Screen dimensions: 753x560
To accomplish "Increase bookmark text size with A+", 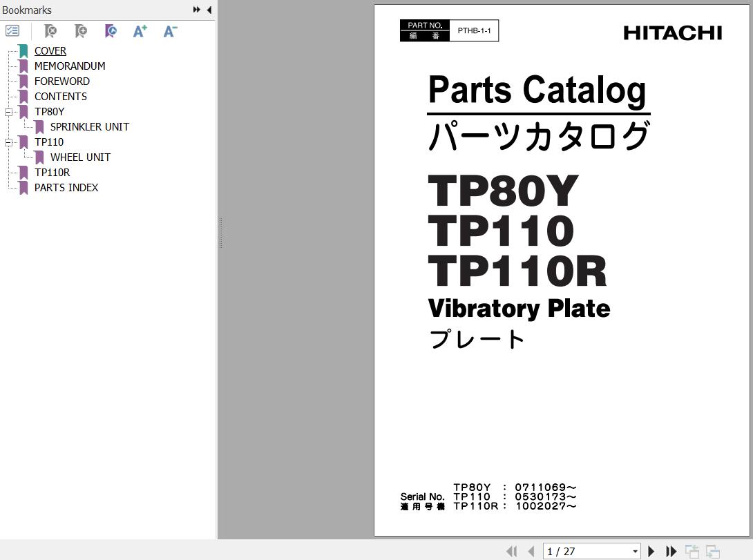I will coord(140,31).
